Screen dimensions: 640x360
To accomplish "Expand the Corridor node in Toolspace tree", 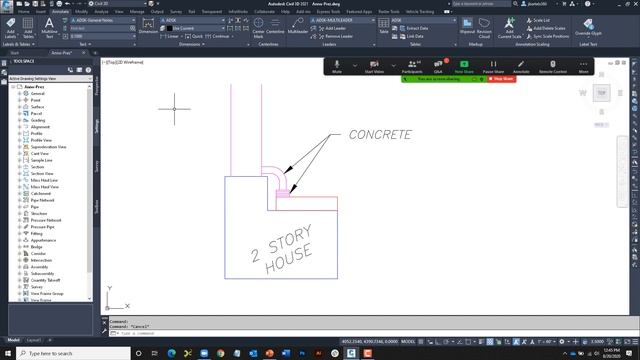I will 19,253.
